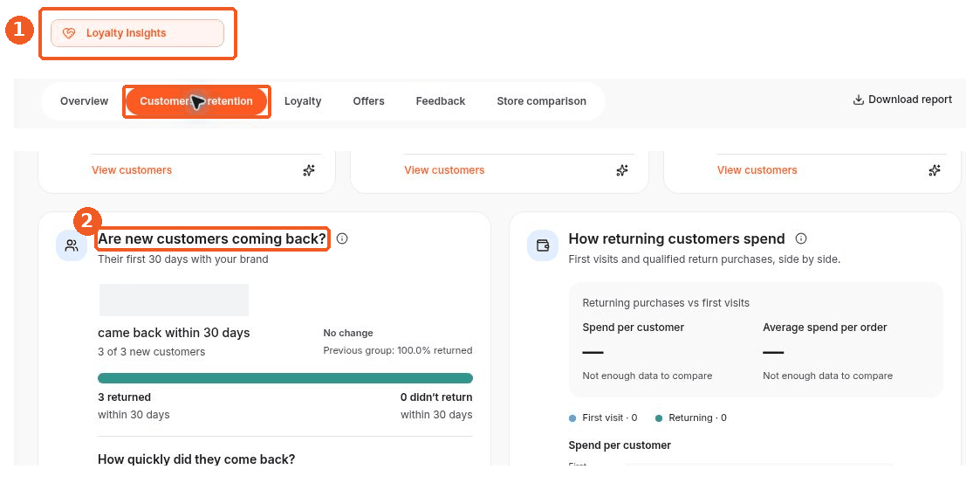980x483 pixels.
Task: Select the Customer retention tab
Action: tap(196, 101)
